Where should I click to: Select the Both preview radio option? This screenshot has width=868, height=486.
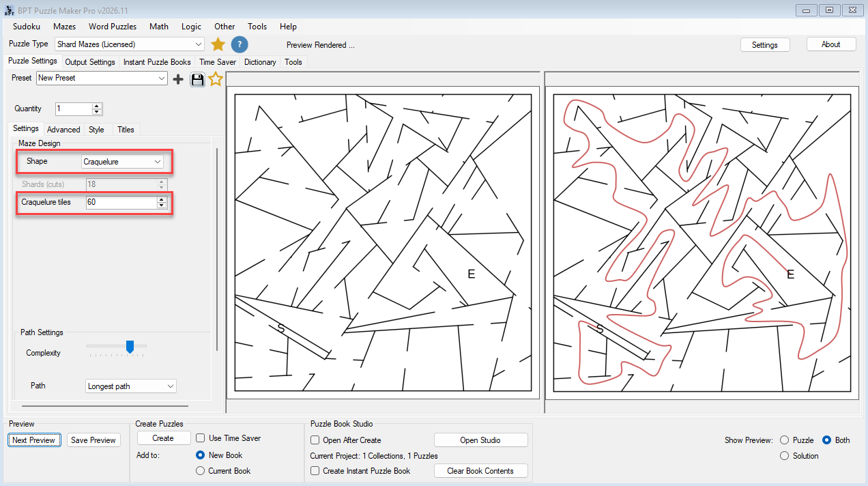(826, 440)
